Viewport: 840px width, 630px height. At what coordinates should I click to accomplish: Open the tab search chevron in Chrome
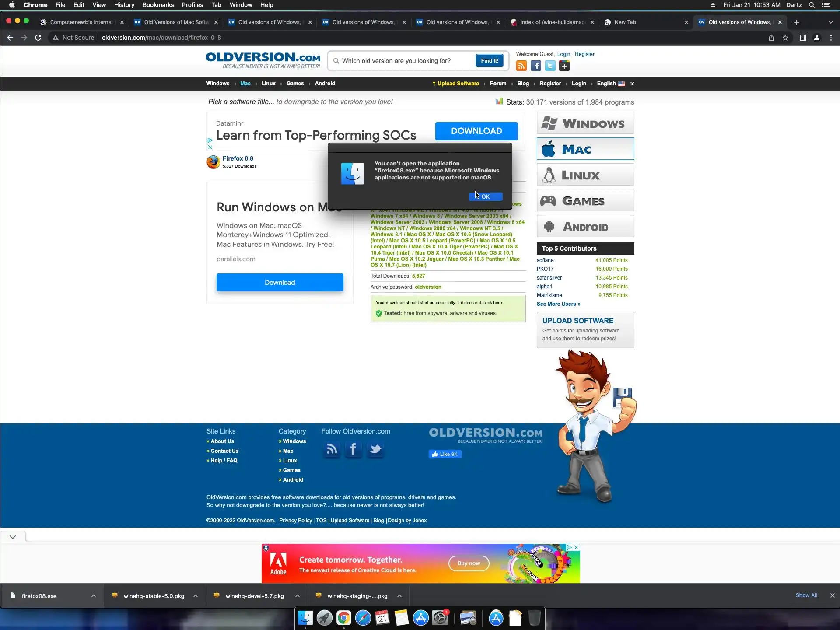click(830, 22)
